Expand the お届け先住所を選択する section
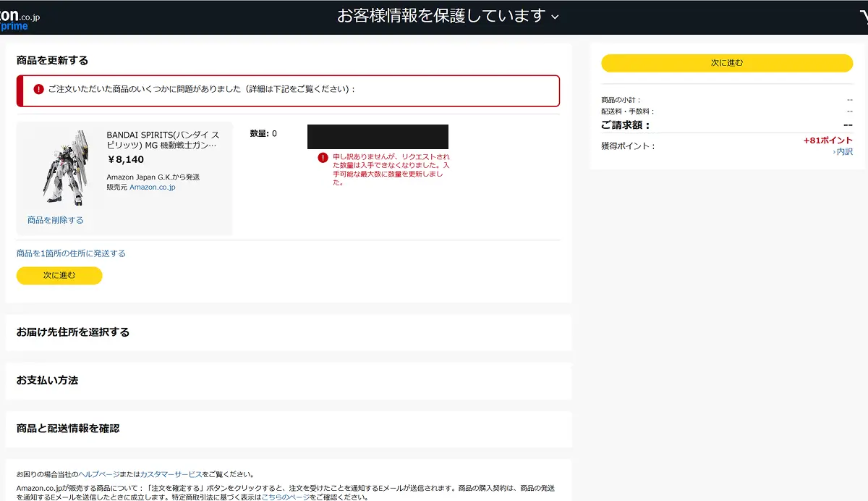 tap(289, 332)
